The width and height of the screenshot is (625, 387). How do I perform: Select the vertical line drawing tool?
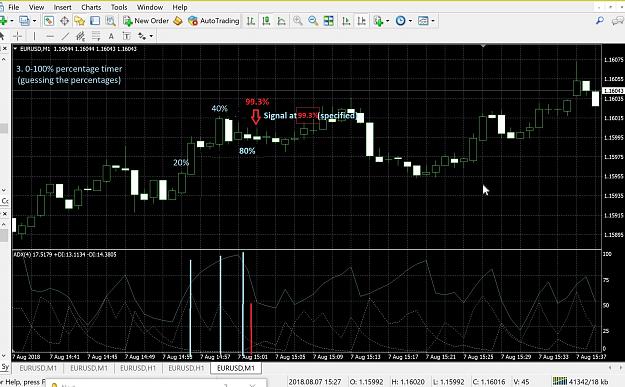click(x=35, y=36)
